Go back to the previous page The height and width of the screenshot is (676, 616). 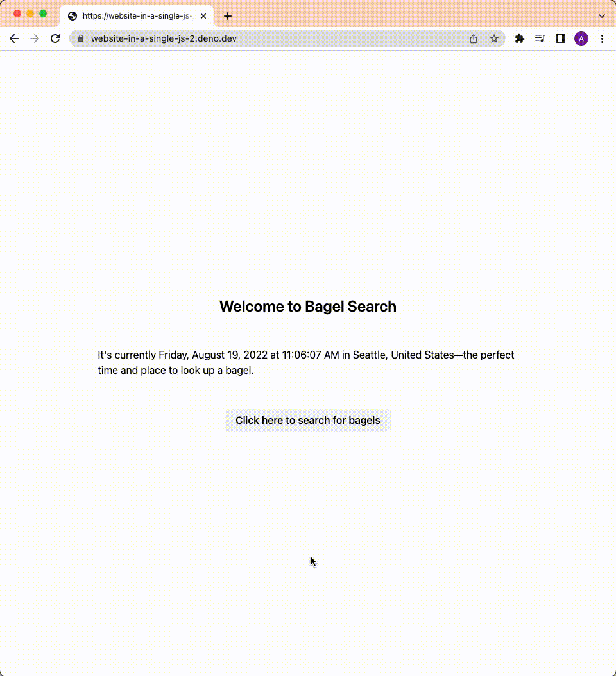point(14,38)
